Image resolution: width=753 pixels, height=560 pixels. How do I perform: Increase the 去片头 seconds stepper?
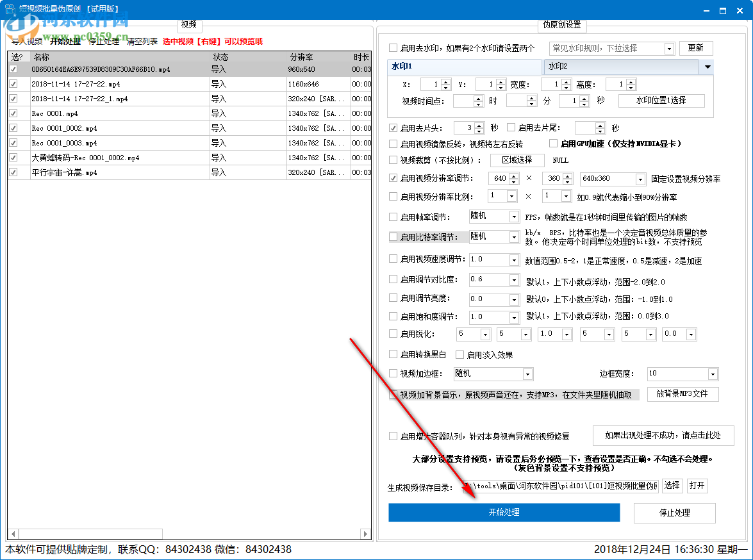479,126
